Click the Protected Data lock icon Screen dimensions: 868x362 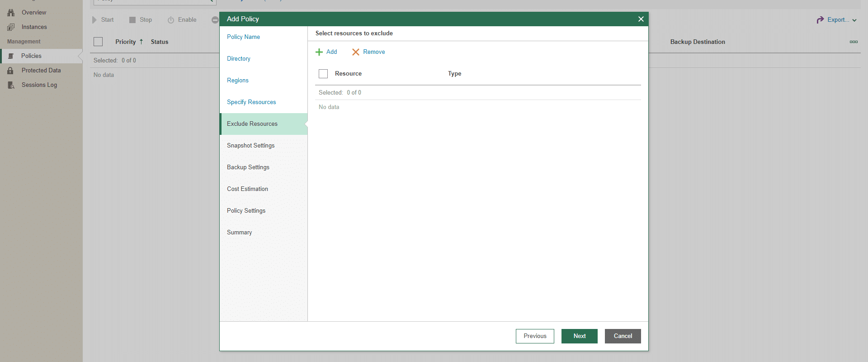[x=10, y=71]
